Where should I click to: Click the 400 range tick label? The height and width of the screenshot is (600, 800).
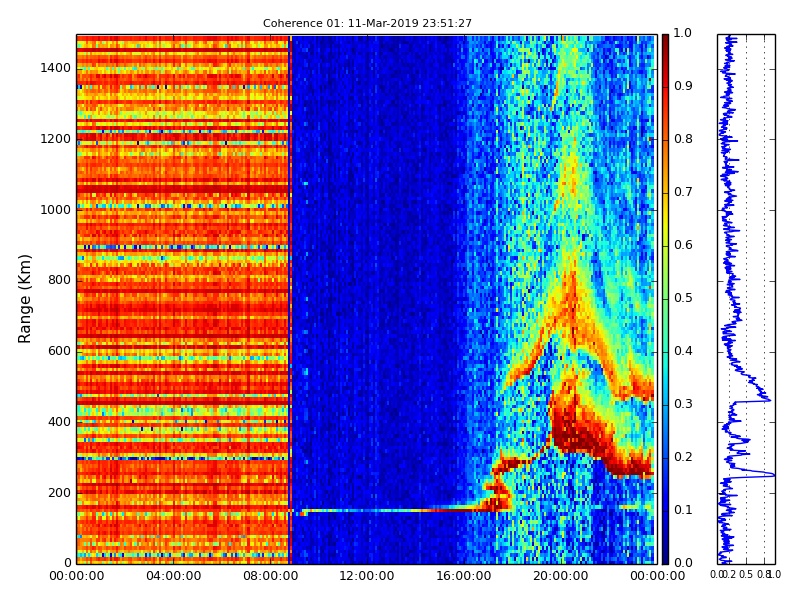point(59,422)
